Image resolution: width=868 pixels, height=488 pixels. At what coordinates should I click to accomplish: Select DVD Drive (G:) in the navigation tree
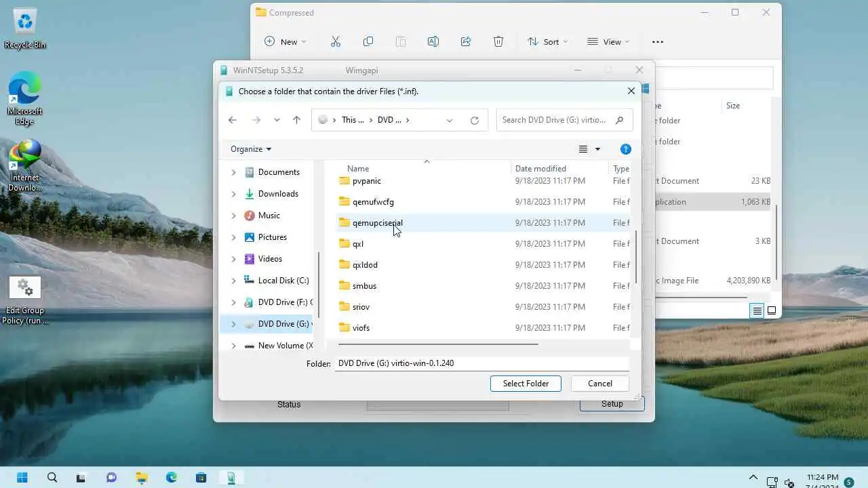point(267,324)
